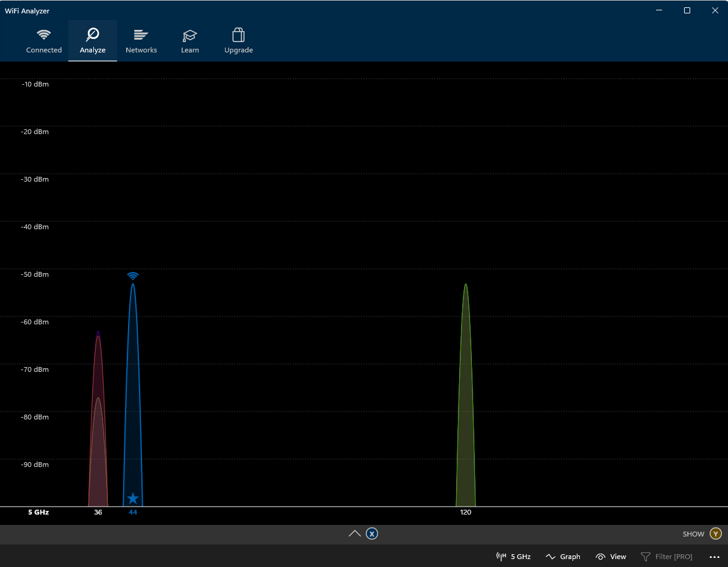Maximize the WiFi Analyzer window
Viewport: 728px width, 567px height.
(687, 10)
